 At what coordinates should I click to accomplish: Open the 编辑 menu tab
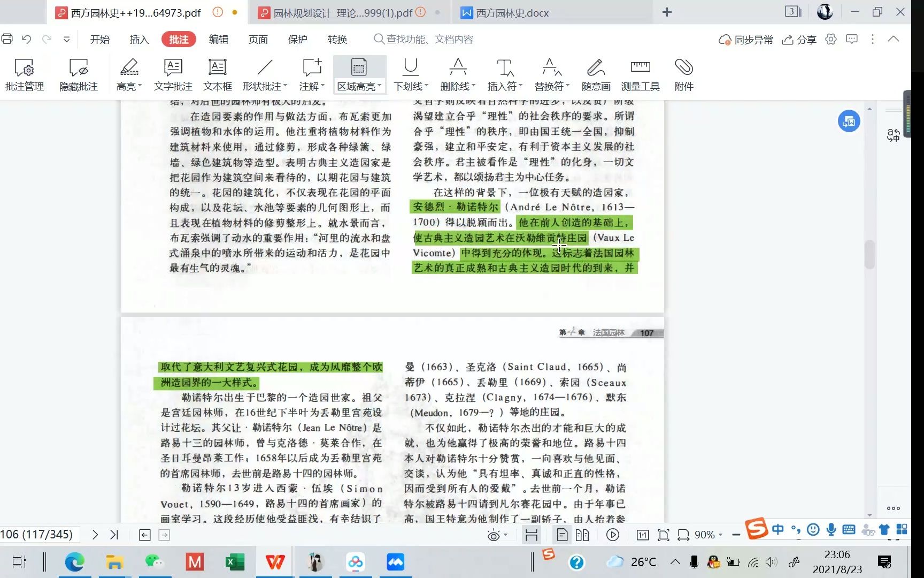coord(219,39)
